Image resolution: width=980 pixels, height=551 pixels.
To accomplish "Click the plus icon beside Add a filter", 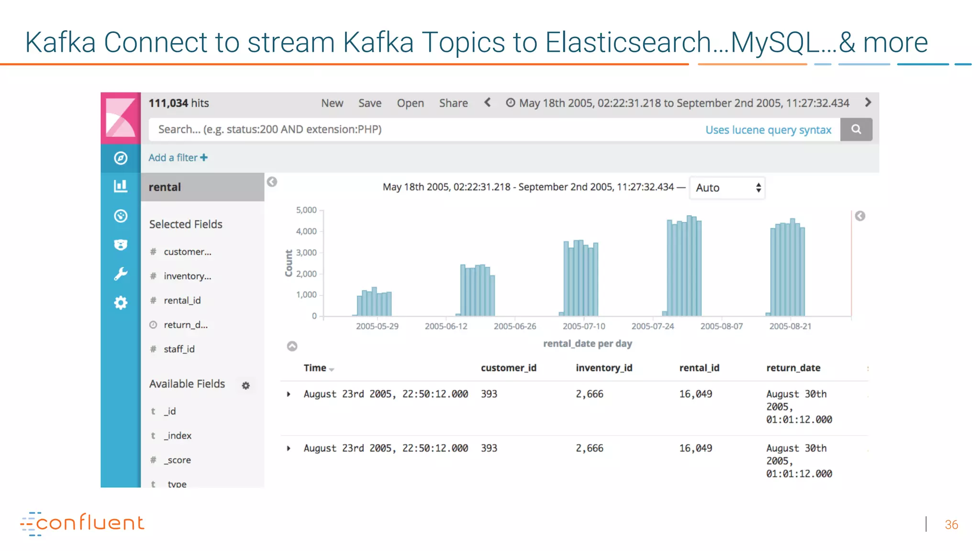I will tap(204, 157).
